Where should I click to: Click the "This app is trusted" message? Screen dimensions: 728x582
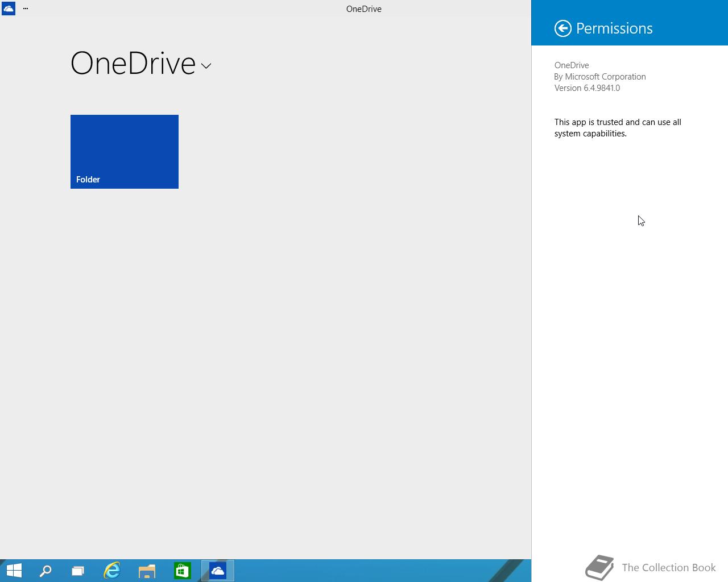click(x=618, y=128)
